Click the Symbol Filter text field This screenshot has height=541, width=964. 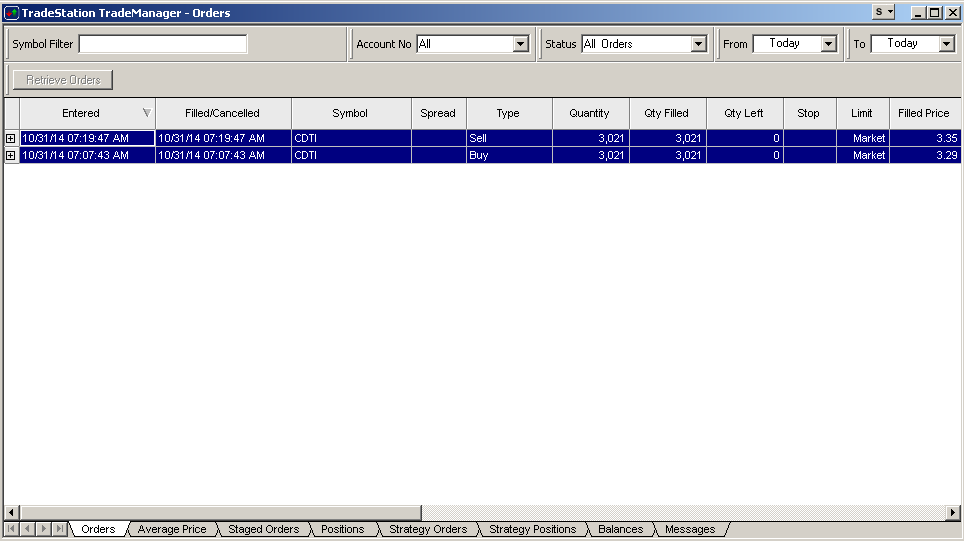coord(162,44)
